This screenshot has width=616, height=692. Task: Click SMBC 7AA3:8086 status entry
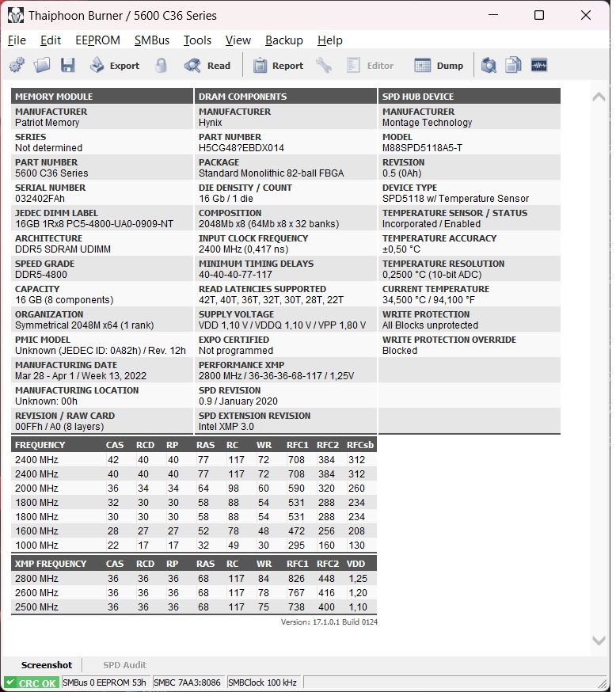[187, 682]
